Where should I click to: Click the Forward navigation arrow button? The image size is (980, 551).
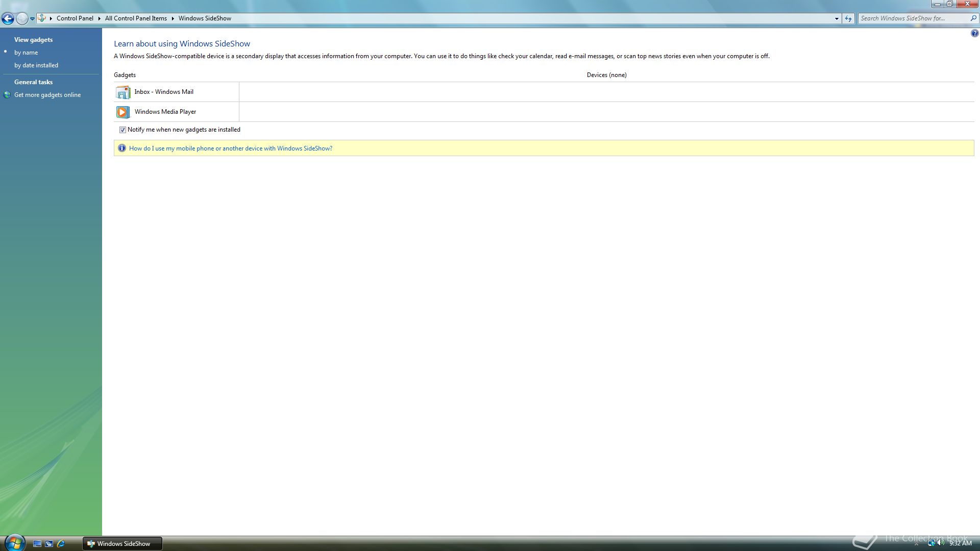[x=22, y=19]
